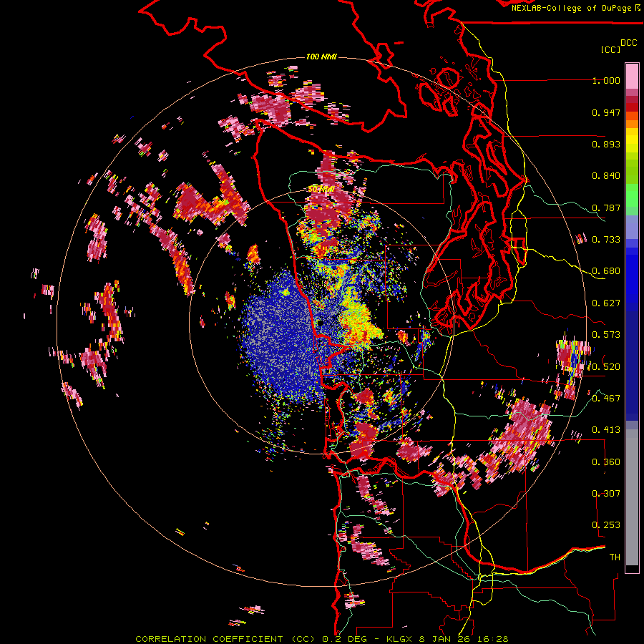Click the 0.307 scale value
This screenshot has width=644, height=644.
pyautogui.click(x=606, y=494)
